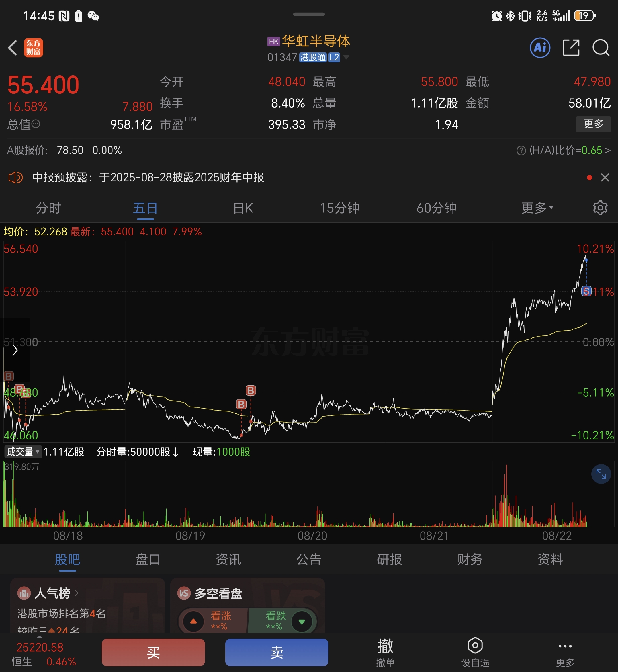The image size is (618, 672).
Task: Dismiss the 中报预披露 notice with X
Action: tap(605, 177)
